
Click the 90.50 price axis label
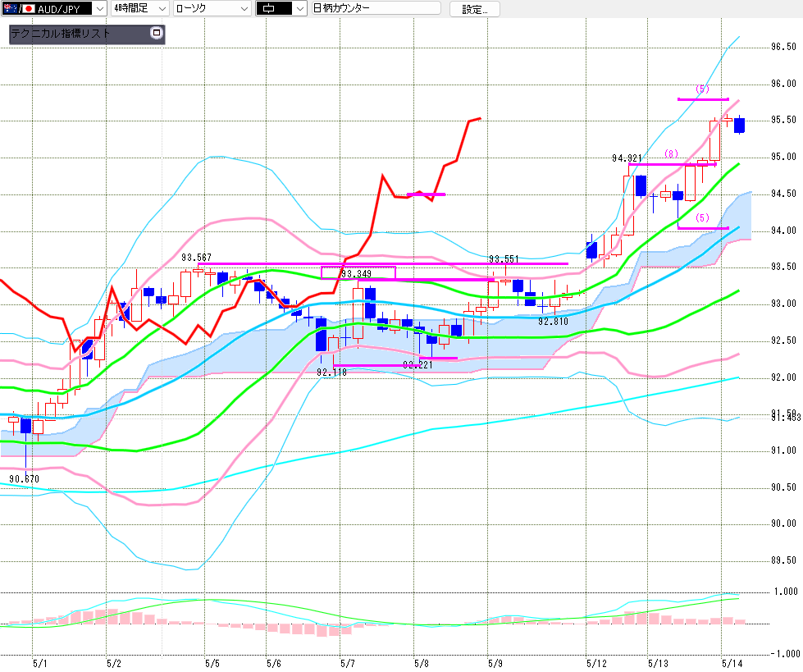pos(783,487)
